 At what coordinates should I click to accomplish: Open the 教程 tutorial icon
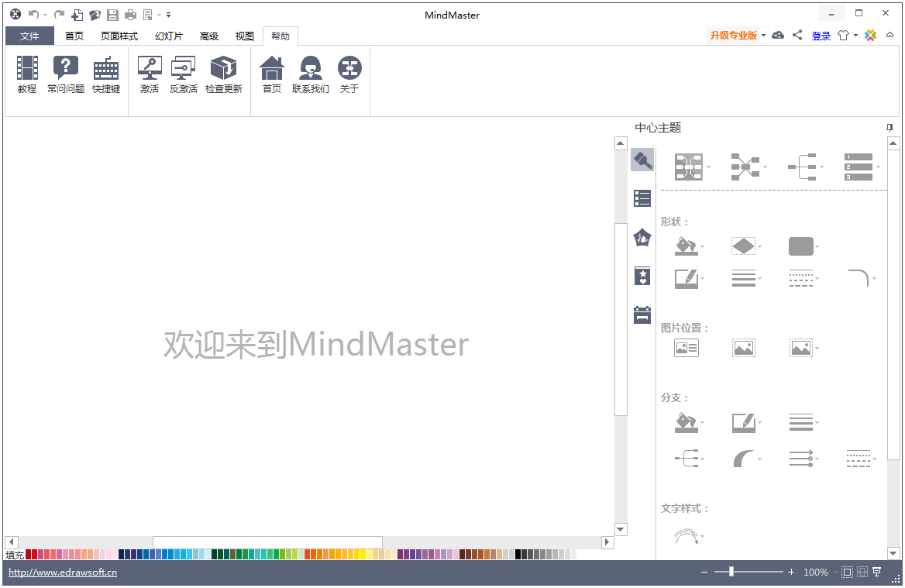pos(27,74)
